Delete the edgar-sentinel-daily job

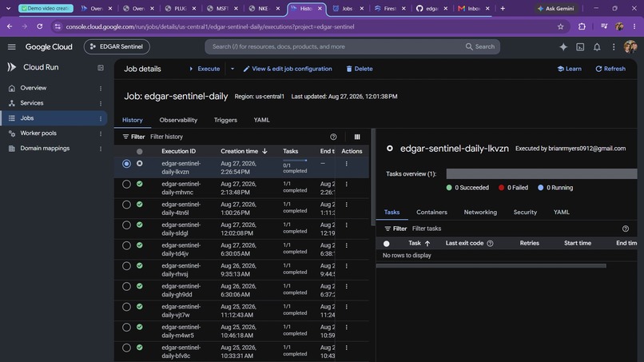coord(360,69)
